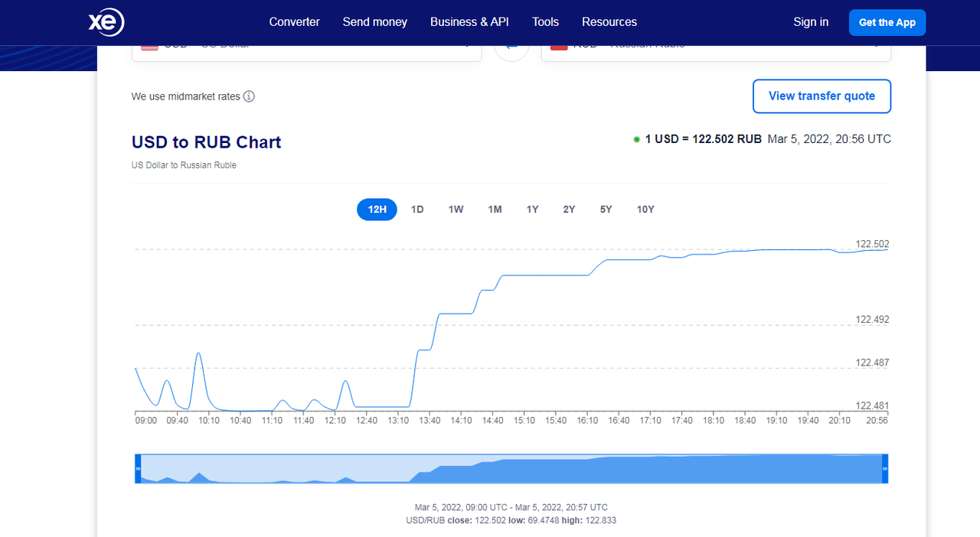
Task: Click the 09:00 x-axis label
Action: [146, 421]
